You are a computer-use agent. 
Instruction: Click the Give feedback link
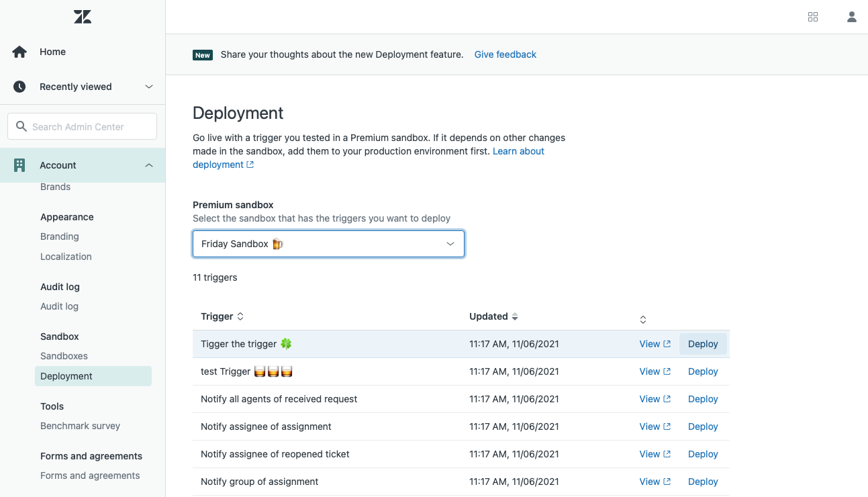tap(505, 54)
